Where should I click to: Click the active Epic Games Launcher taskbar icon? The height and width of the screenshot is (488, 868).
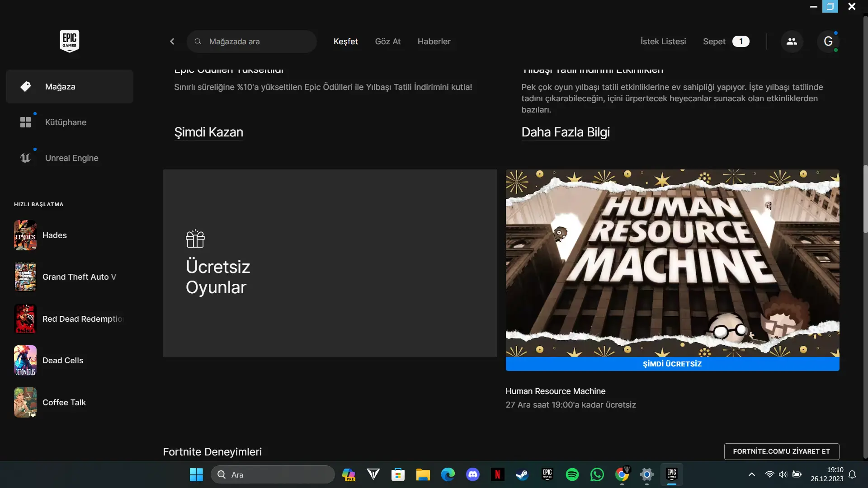tap(672, 474)
